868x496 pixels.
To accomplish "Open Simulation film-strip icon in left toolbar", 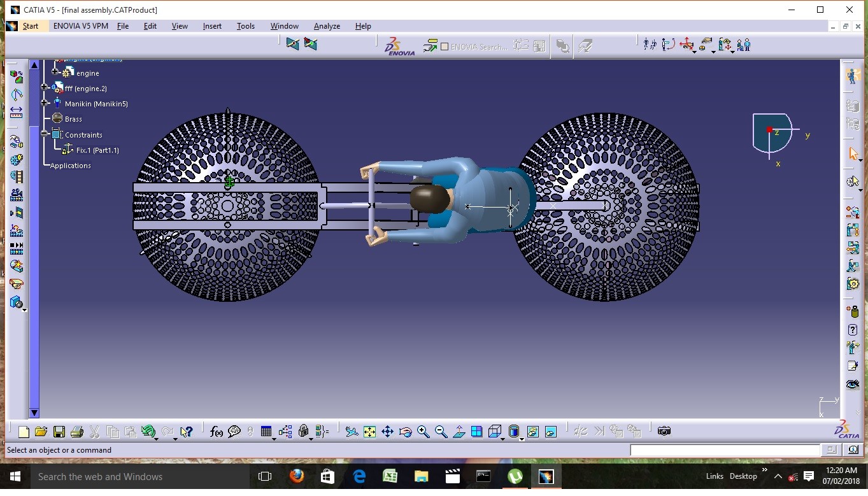I will point(16,177).
